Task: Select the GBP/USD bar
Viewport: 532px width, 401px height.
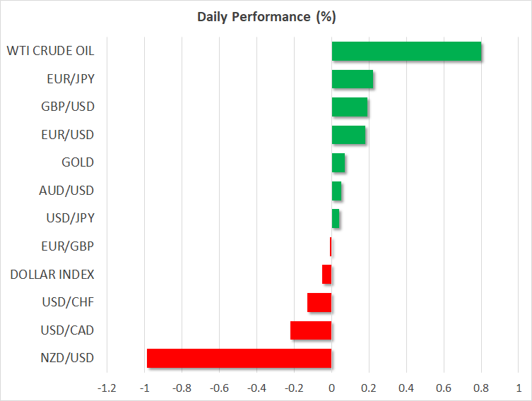Action: coord(349,107)
